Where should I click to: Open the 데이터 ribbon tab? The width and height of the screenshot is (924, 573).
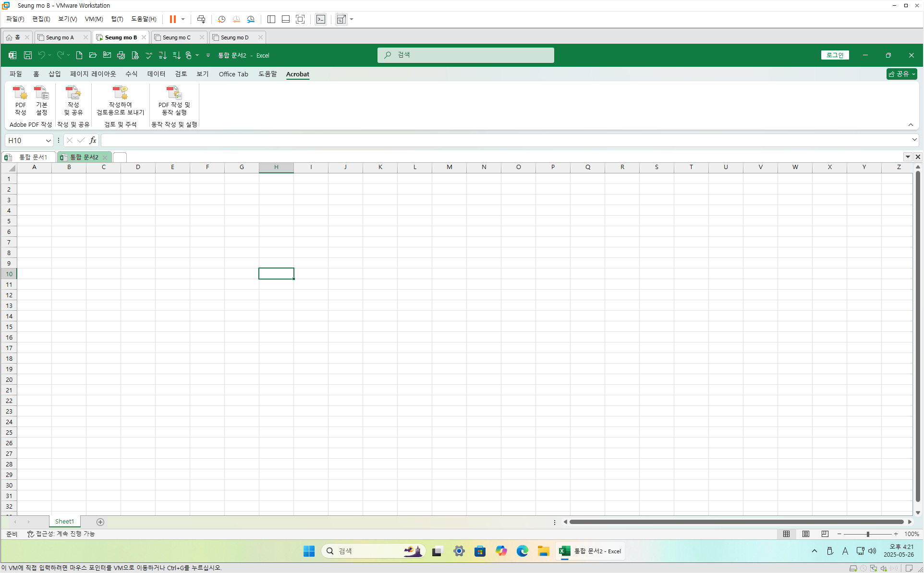[x=156, y=74]
